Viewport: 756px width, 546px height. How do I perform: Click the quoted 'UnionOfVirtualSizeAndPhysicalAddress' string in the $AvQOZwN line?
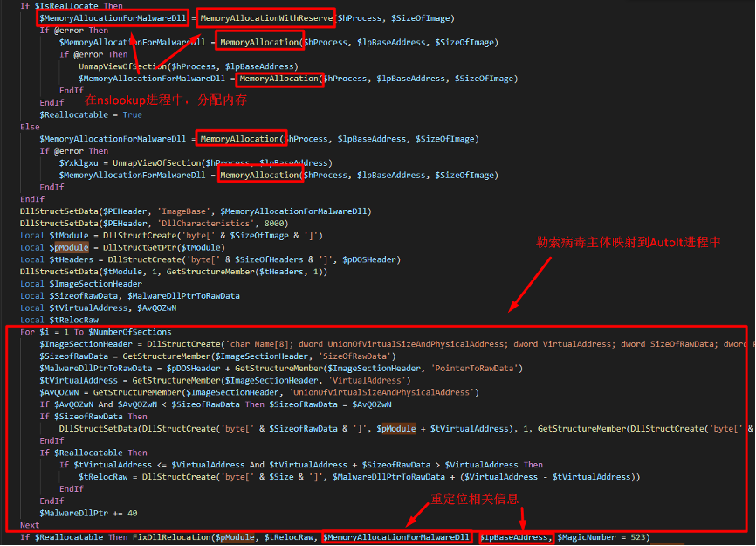tap(381, 392)
